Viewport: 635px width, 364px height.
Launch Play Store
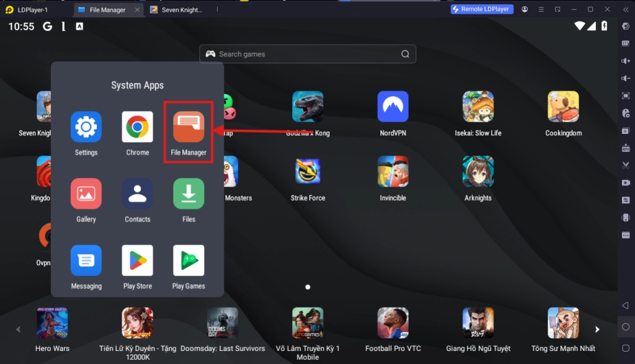point(137,260)
